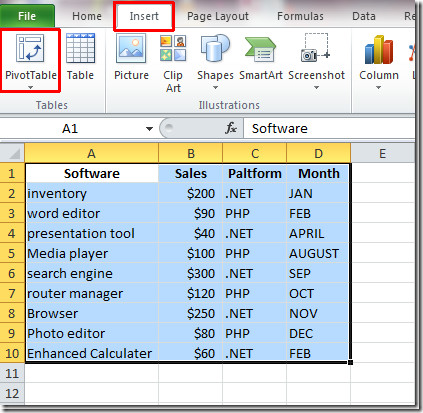
Task: Click the Name Box showing A1
Action: coord(70,128)
